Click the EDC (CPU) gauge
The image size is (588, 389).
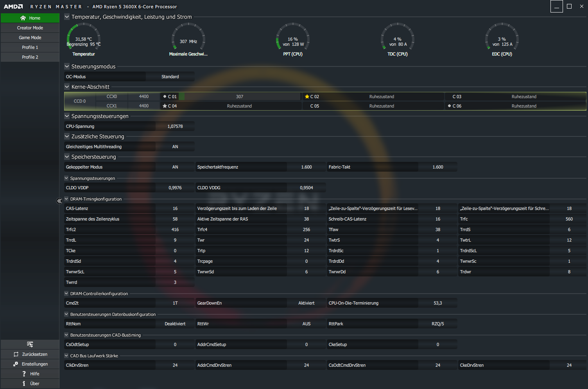(x=502, y=39)
